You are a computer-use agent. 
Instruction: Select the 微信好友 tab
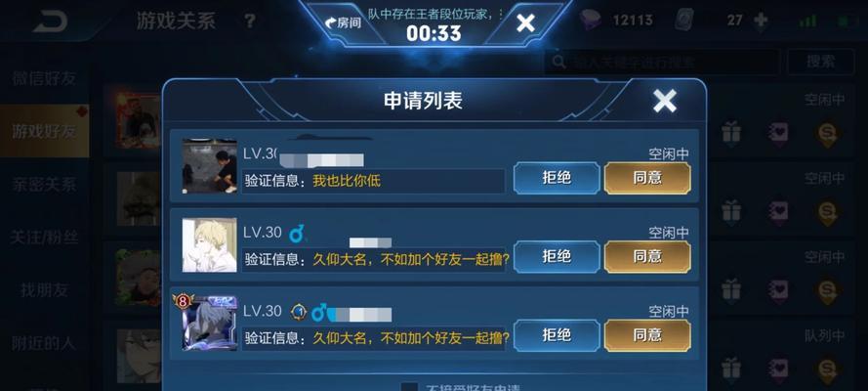click(x=44, y=78)
